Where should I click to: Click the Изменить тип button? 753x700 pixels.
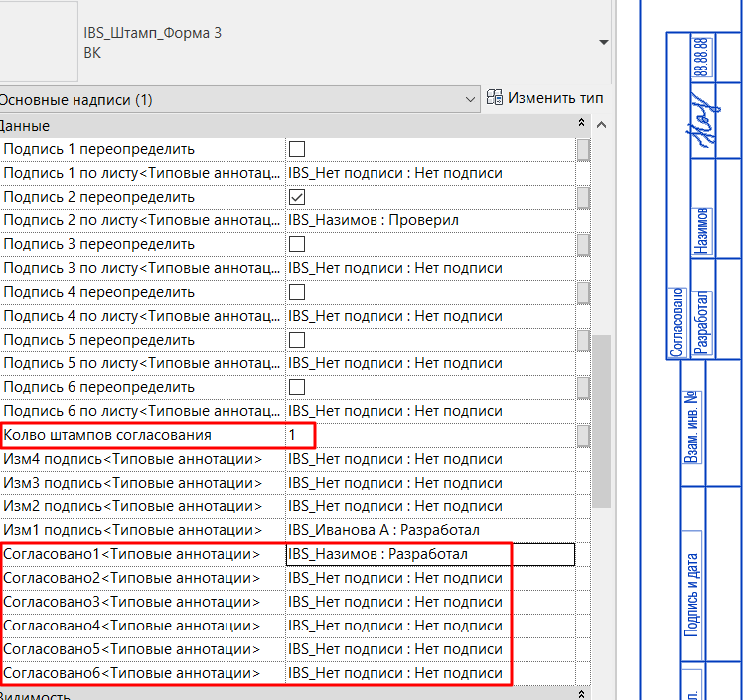544,98
